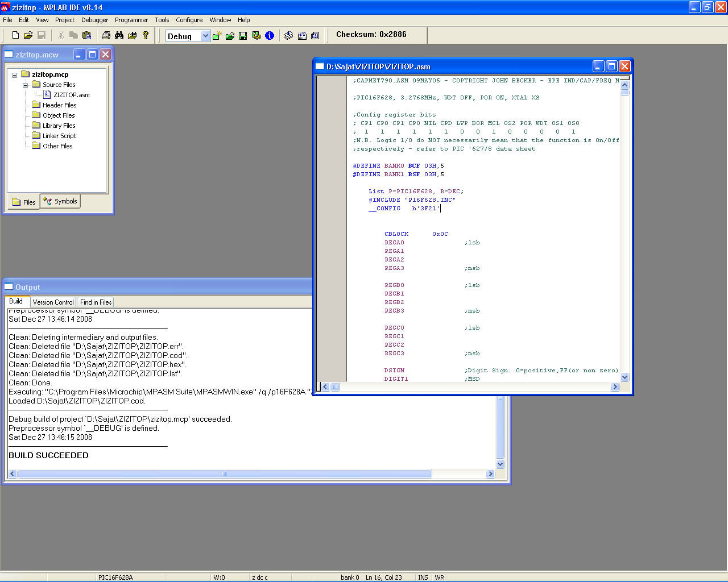The image size is (728, 582).
Task: Switch to the Find in Files tab
Action: (96, 302)
